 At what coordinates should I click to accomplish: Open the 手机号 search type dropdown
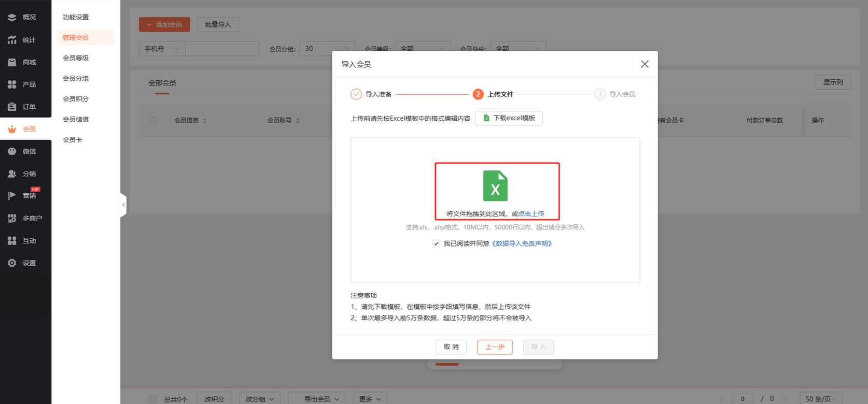click(x=162, y=49)
